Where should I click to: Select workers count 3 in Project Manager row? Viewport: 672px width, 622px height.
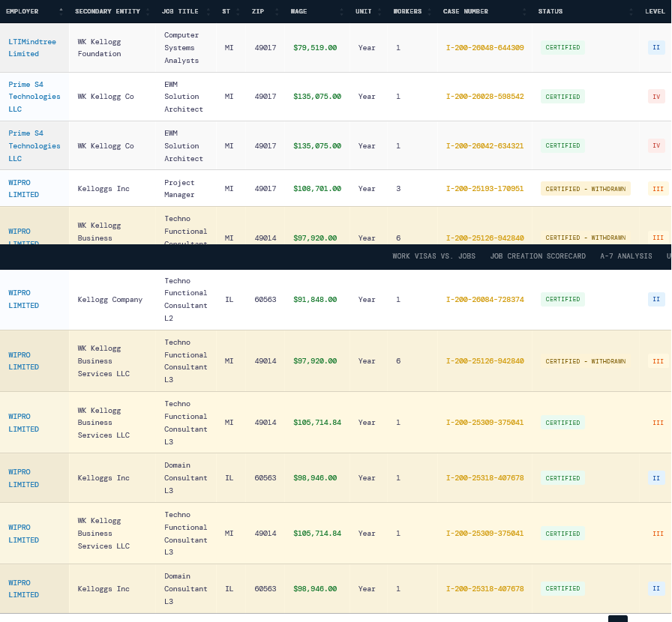[x=398, y=189]
